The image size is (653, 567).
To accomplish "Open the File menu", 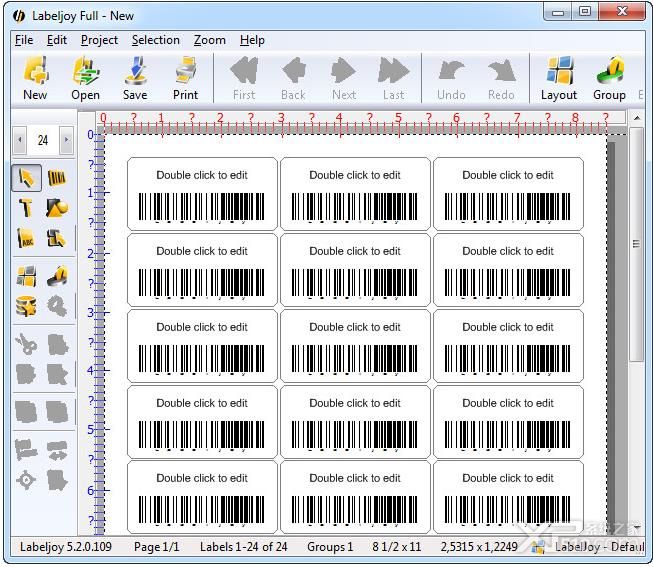I will [x=24, y=40].
